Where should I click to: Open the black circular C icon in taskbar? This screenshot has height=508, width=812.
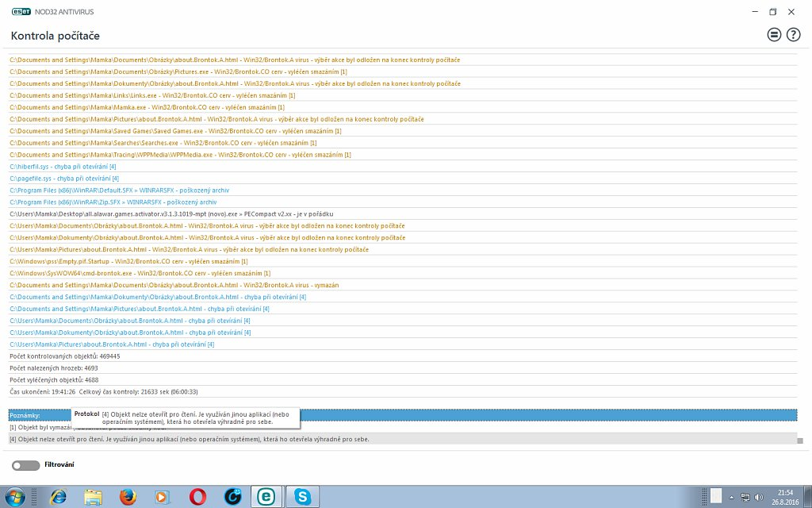pyautogui.click(x=232, y=497)
